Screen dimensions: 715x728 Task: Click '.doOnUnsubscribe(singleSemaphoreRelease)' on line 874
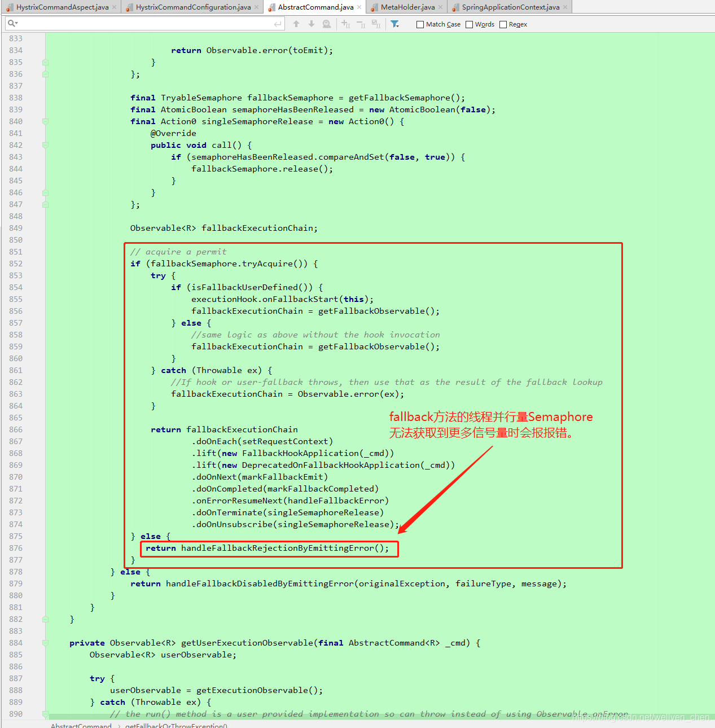[x=293, y=524]
